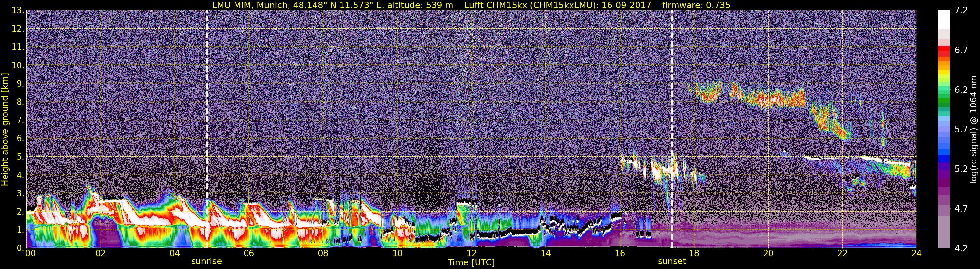
Task: Click the white segment at the colorbar top
Action: coord(944,20)
